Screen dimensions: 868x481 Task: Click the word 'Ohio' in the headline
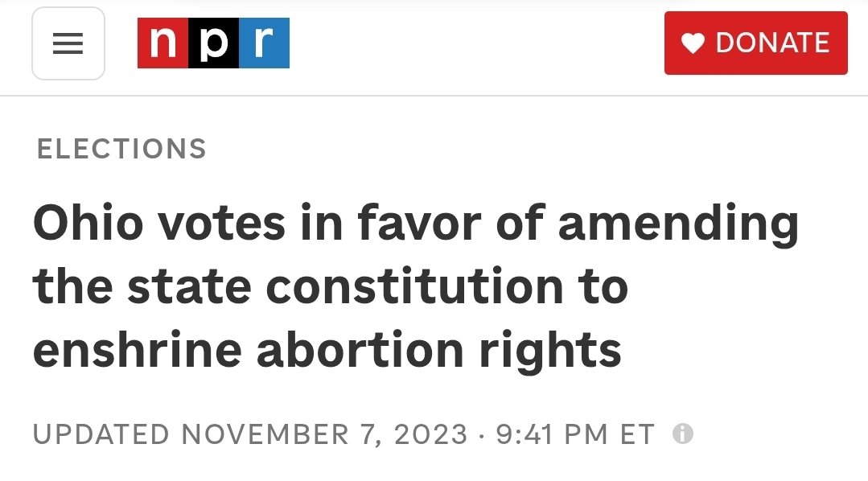[88, 223]
